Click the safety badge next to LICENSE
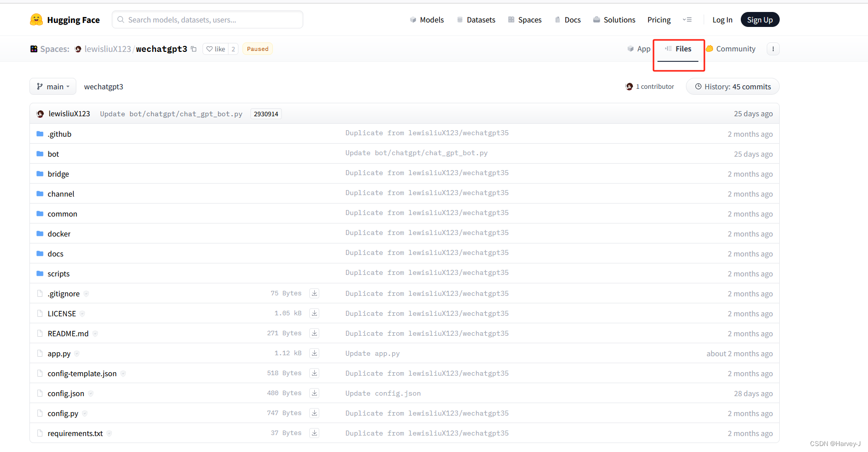 (x=82, y=314)
